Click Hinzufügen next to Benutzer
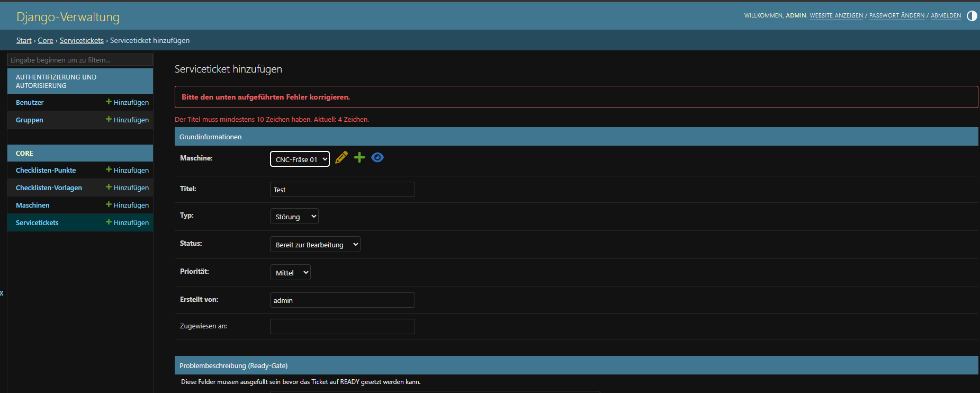This screenshot has height=393, width=980. coord(127,102)
